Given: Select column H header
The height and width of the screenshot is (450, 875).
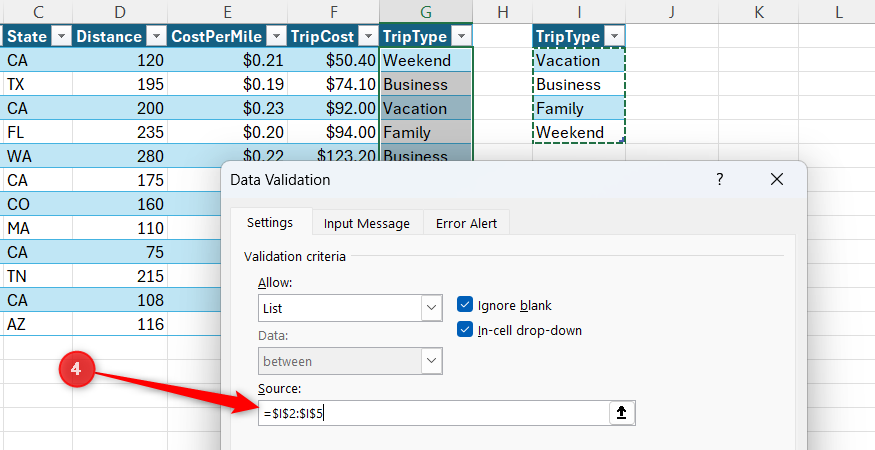Looking at the screenshot, I should pos(502,12).
